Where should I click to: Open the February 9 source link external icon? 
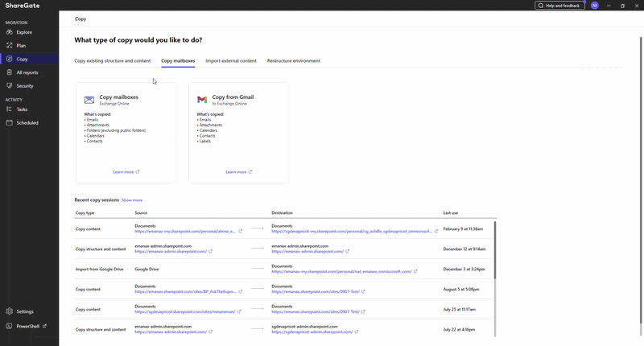point(240,232)
